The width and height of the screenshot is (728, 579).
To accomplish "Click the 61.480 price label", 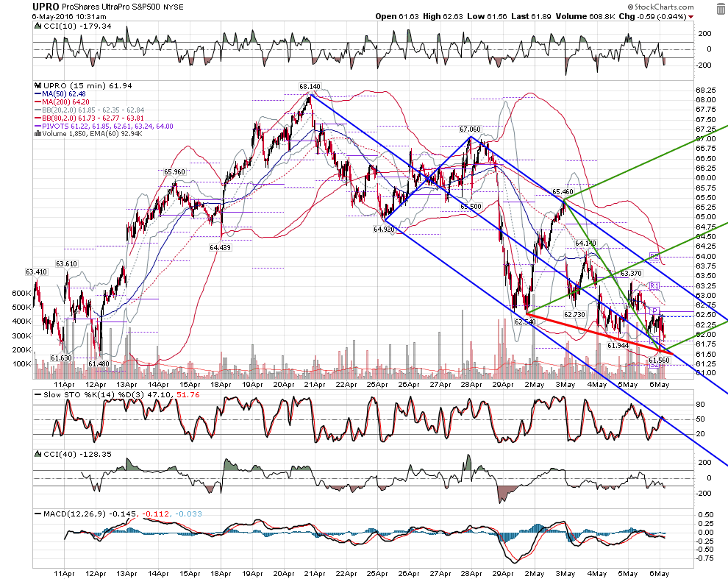I will pos(99,364).
